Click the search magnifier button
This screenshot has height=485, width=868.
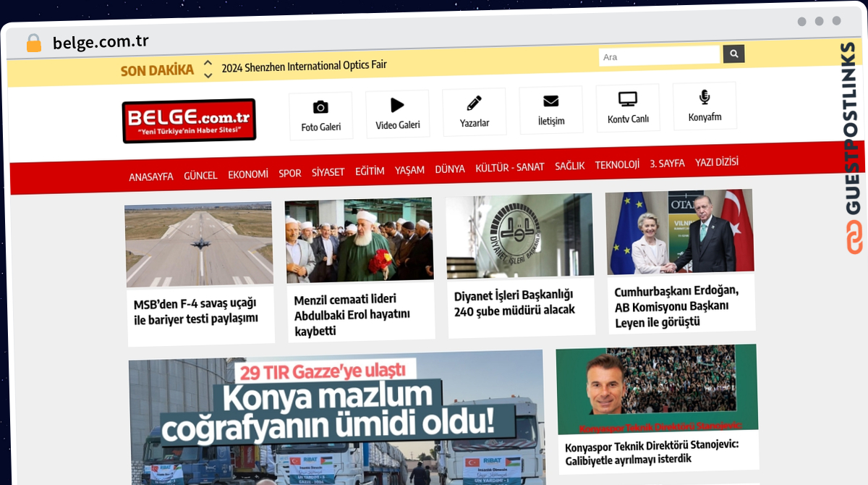tap(733, 54)
